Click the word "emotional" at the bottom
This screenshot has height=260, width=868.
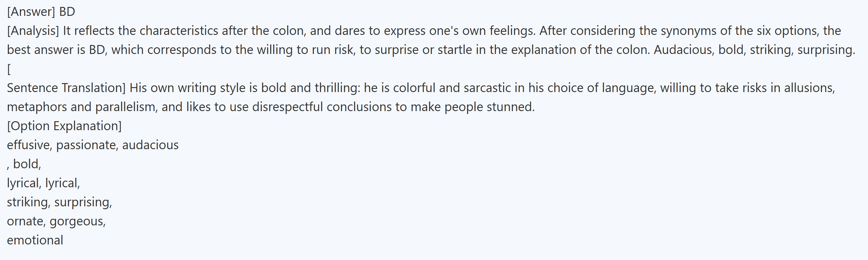[x=35, y=240]
